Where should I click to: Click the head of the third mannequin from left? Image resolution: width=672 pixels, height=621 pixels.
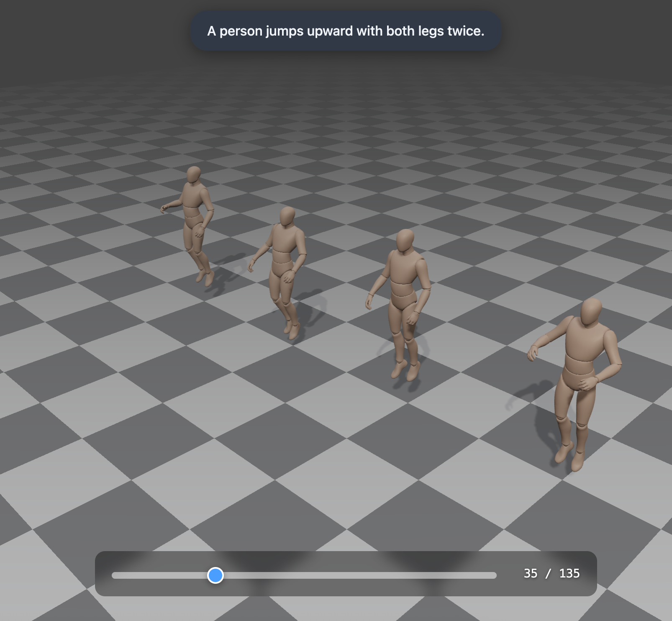click(405, 240)
